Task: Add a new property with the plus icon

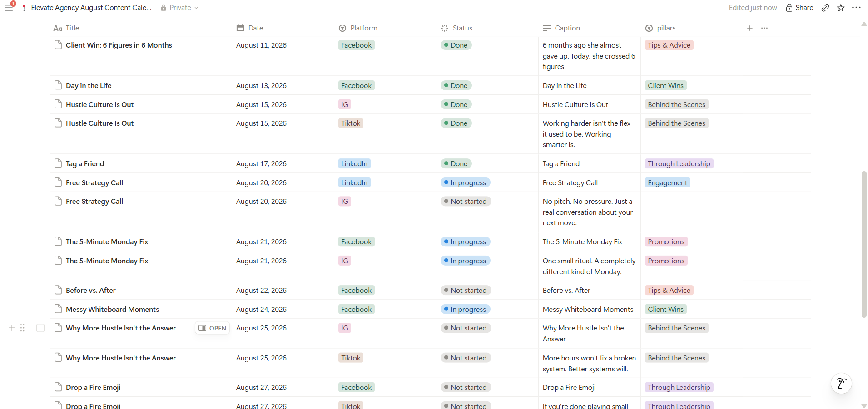Action: tap(750, 28)
